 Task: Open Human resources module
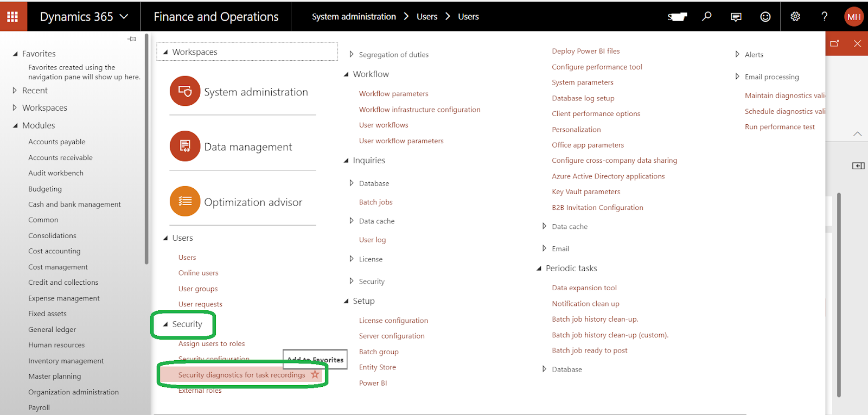pos(56,345)
